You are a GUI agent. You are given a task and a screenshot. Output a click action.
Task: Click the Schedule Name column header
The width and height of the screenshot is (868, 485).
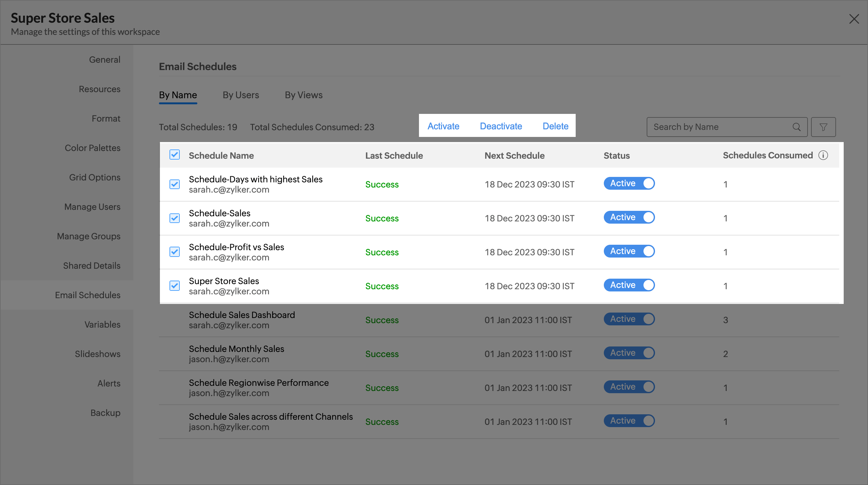tap(221, 155)
